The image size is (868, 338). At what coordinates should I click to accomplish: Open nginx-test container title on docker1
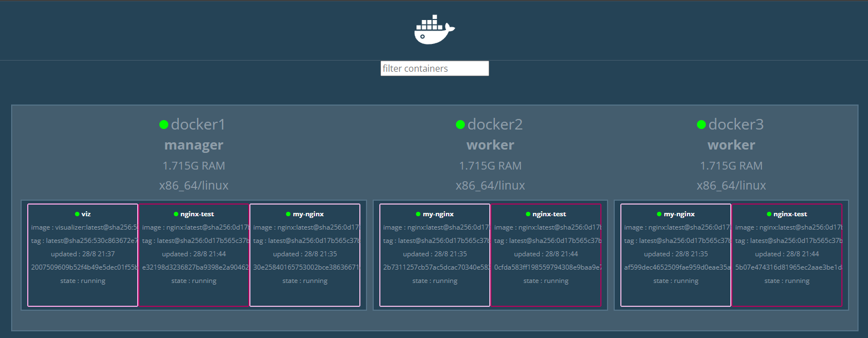pos(197,214)
